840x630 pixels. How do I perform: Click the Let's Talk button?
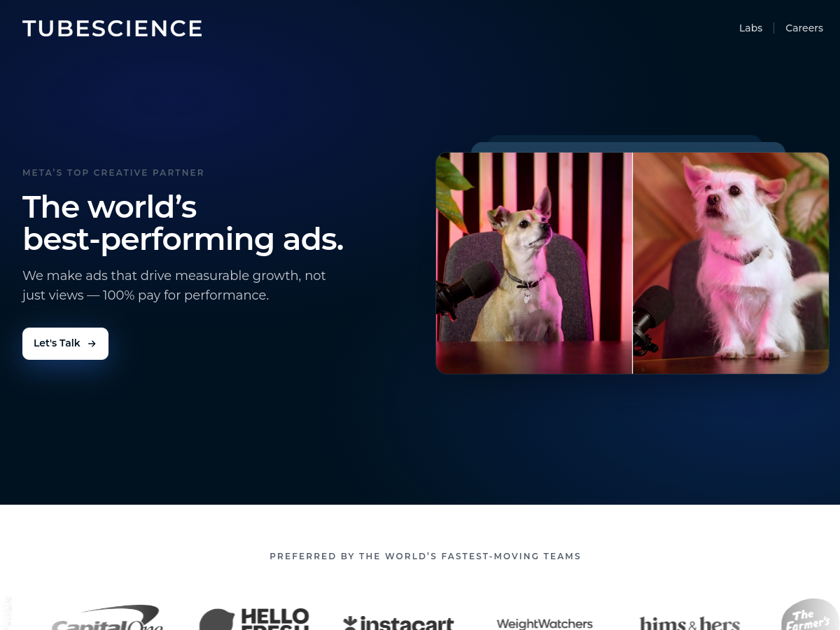pos(65,344)
